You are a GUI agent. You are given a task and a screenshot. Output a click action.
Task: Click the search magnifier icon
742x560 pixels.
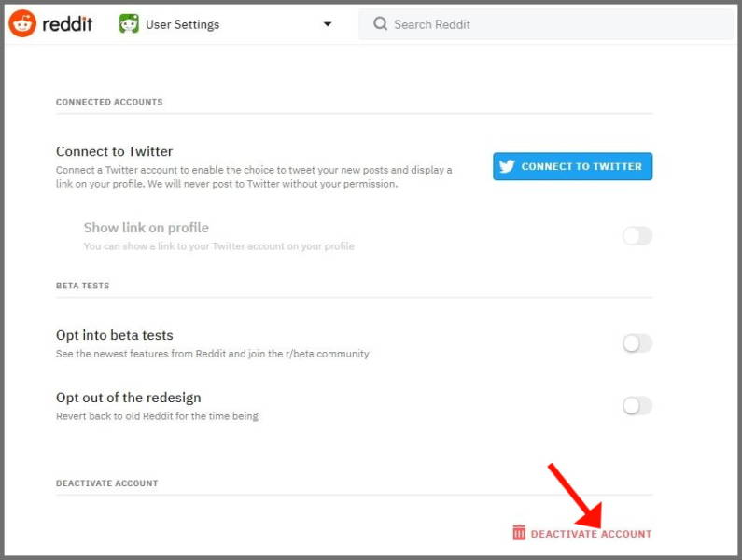(380, 23)
